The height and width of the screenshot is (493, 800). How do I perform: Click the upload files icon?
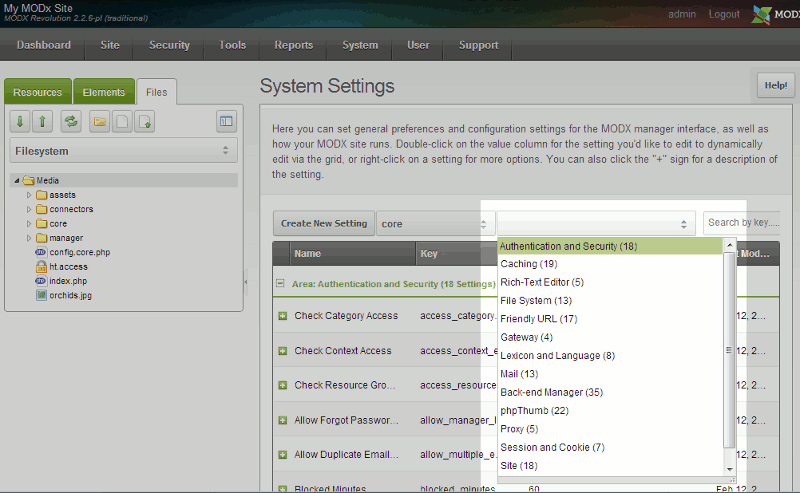tap(145, 121)
